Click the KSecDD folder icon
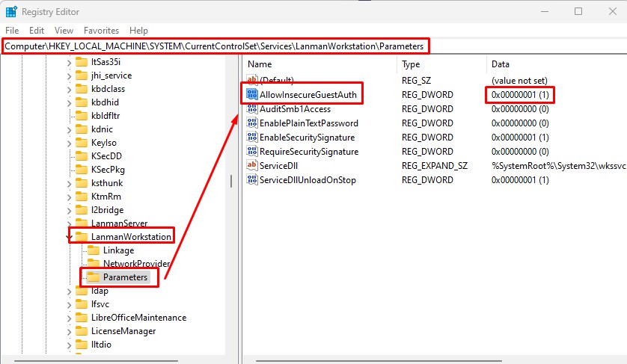627x364 pixels. [x=82, y=155]
